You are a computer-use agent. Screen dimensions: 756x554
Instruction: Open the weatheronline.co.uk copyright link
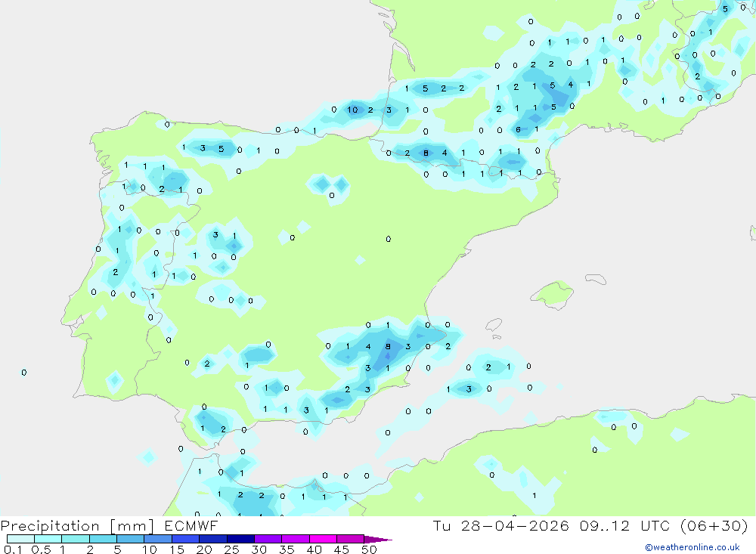click(x=692, y=547)
